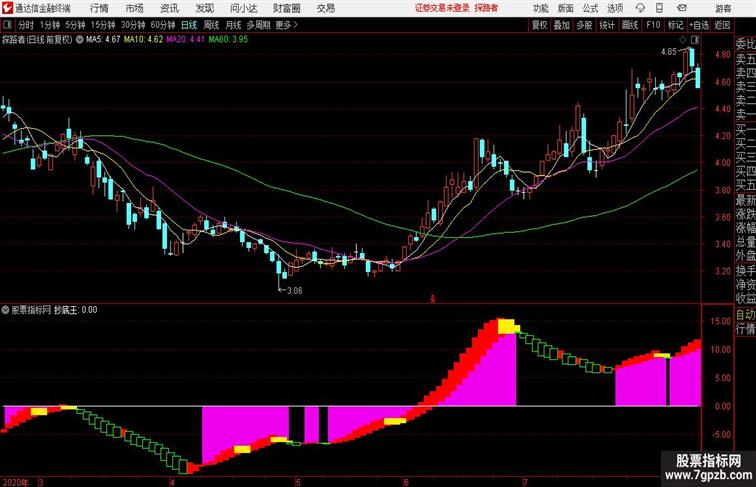
Task: Click the 探路者 (日线 前复权) chart title
Action: point(37,40)
